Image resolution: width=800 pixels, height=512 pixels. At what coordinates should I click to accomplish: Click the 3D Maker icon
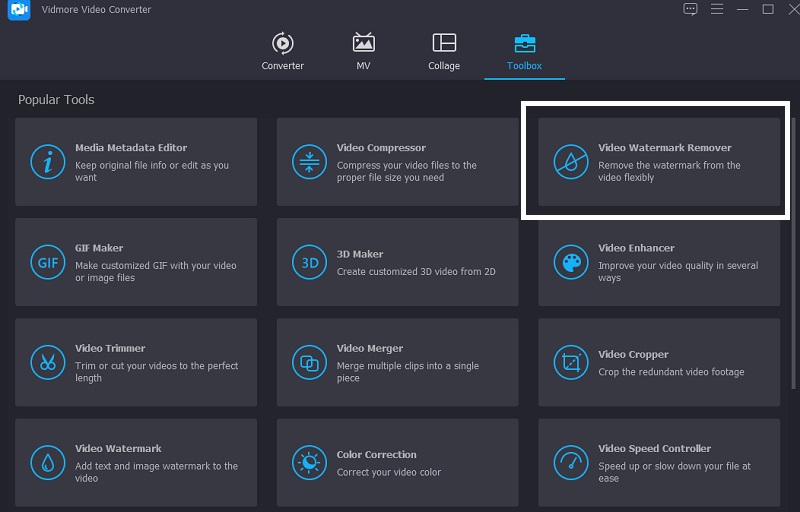[308, 262]
